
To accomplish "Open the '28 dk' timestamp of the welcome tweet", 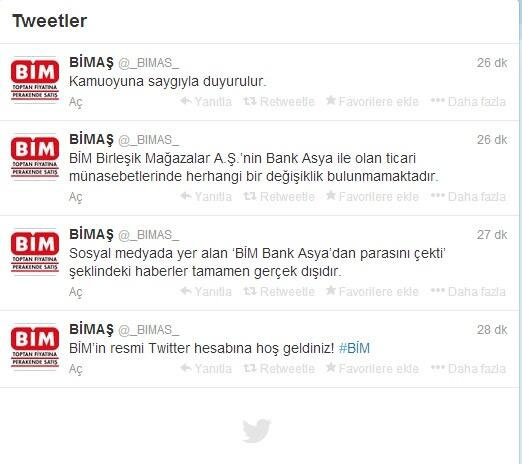I will point(492,330).
